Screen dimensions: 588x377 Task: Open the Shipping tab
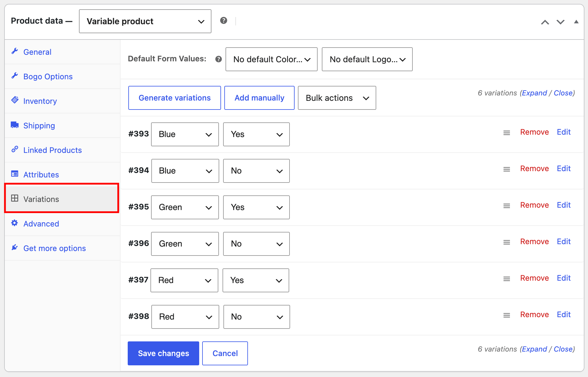[62, 125]
